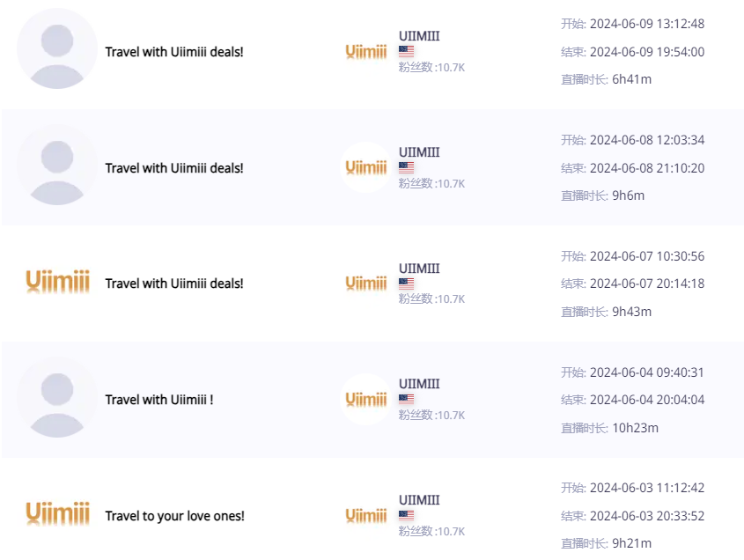Click the Uiimiii avatar logo in the second row

tap(365, 167)
